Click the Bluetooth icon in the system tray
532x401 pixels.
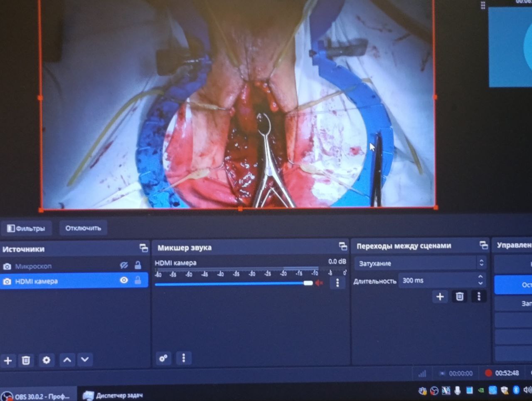(x=516, y=390)
